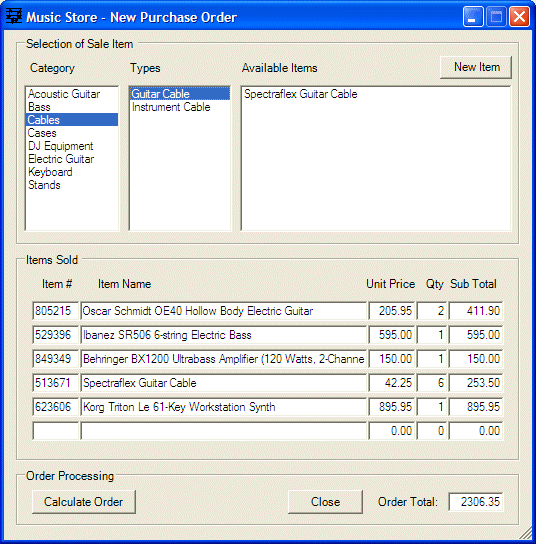Click Spectraflex Guitar Cable item name field
The width and height of the screenshot is (536, 544).
(223, 383)
